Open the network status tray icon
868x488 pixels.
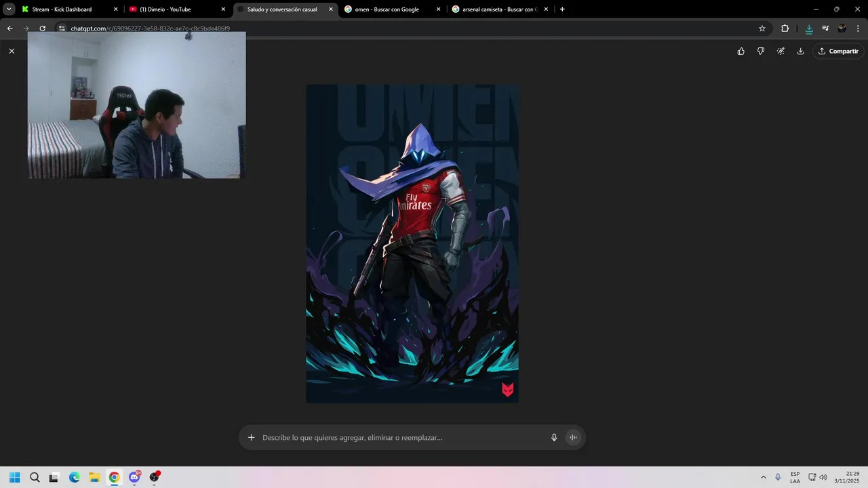coord(812,477)
